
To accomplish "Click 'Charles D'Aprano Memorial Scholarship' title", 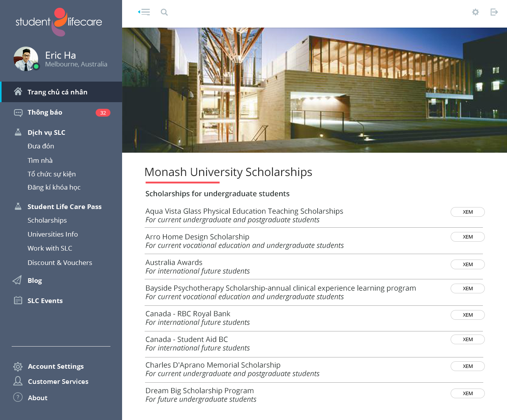I will point(213,365).
